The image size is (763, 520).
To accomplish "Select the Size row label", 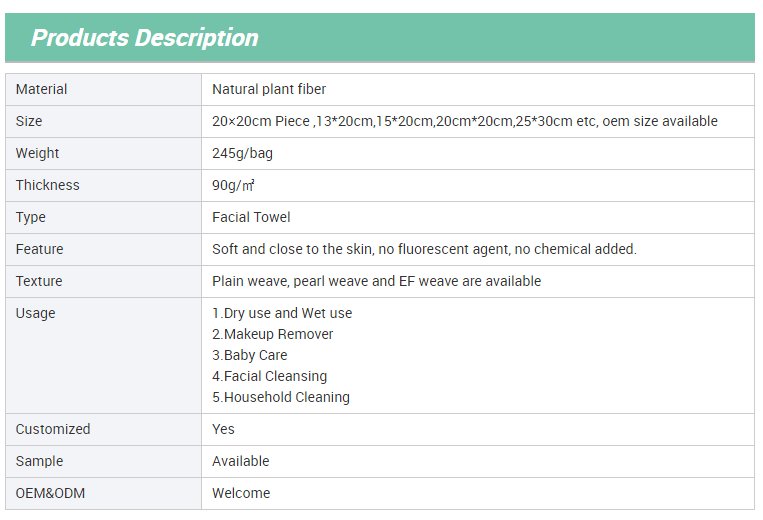I will 103,122.
